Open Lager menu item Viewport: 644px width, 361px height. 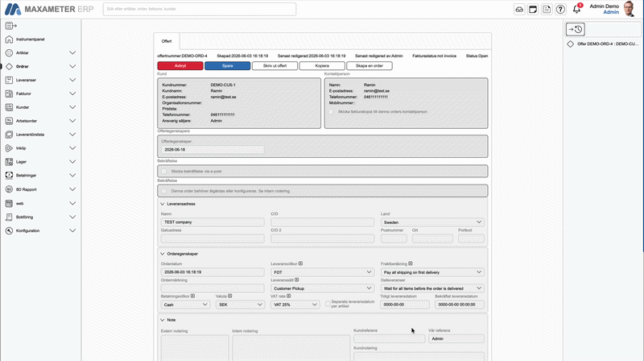pos(22,162)
